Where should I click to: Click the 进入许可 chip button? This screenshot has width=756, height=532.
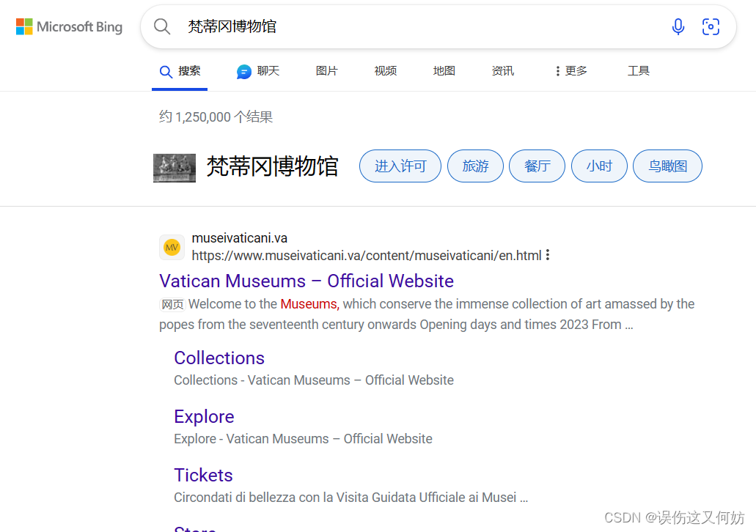pyautogui.click(x=400, y=166)
